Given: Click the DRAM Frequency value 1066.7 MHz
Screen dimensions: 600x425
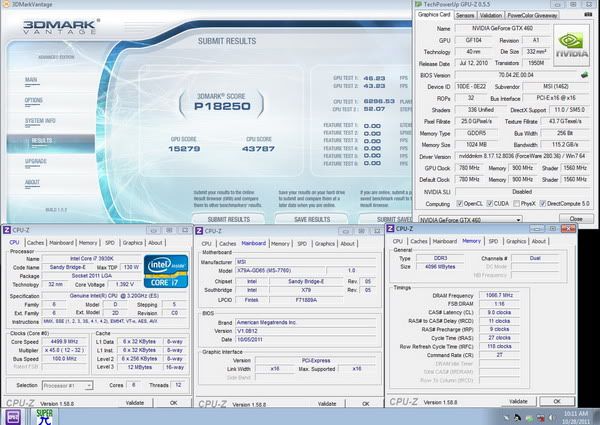Looking at the screenshot, I should tap(499, 295).
